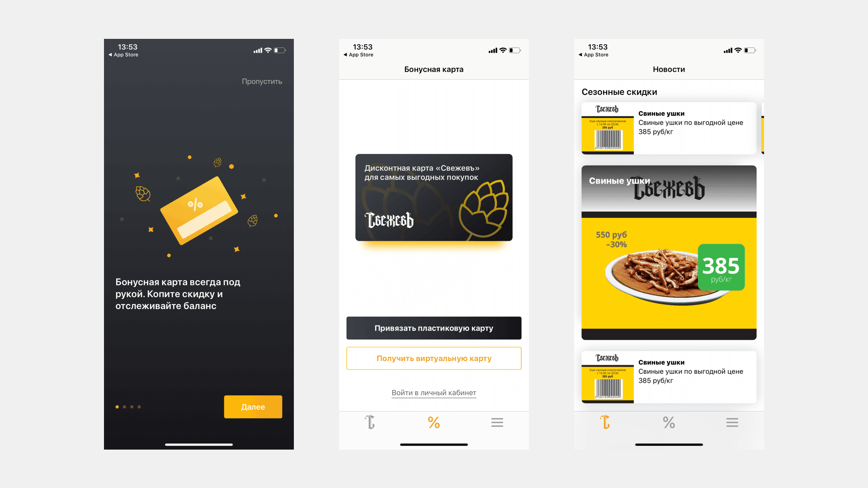Click 'Войти в личный кабинет' link
Screen dimensions: 868x488
pos(434,393)
